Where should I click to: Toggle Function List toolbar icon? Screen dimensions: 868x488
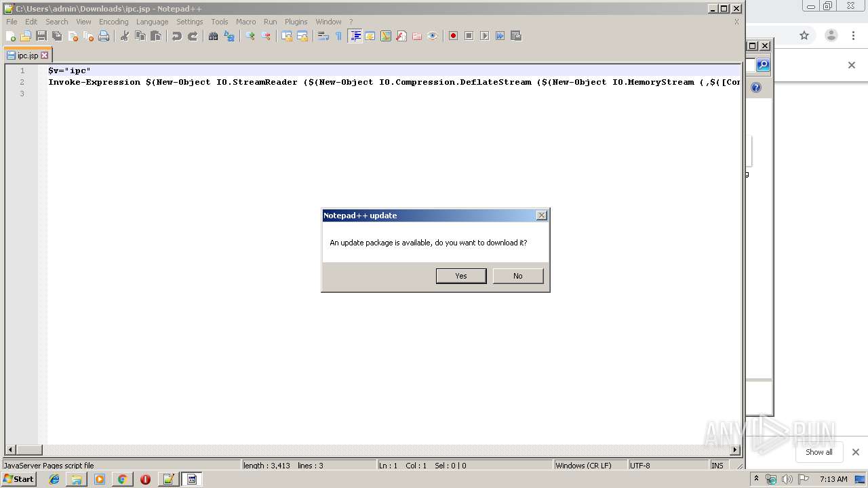[x=401, y=36]
